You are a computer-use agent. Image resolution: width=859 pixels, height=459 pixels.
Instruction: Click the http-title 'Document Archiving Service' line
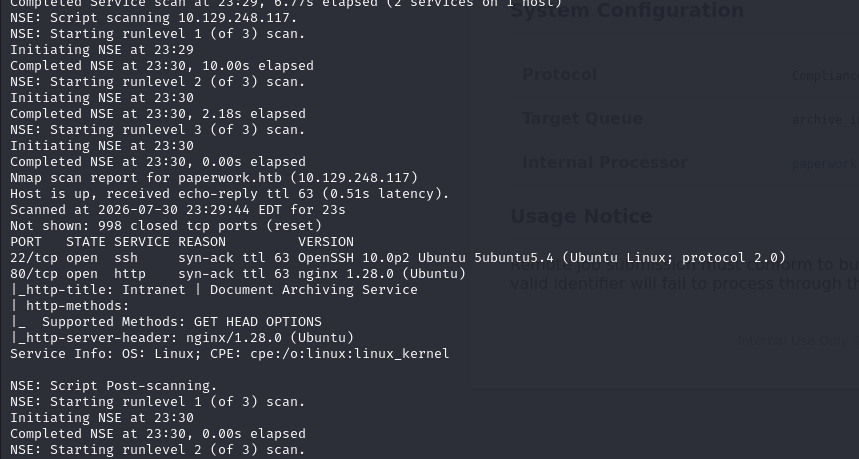[214, 290]
